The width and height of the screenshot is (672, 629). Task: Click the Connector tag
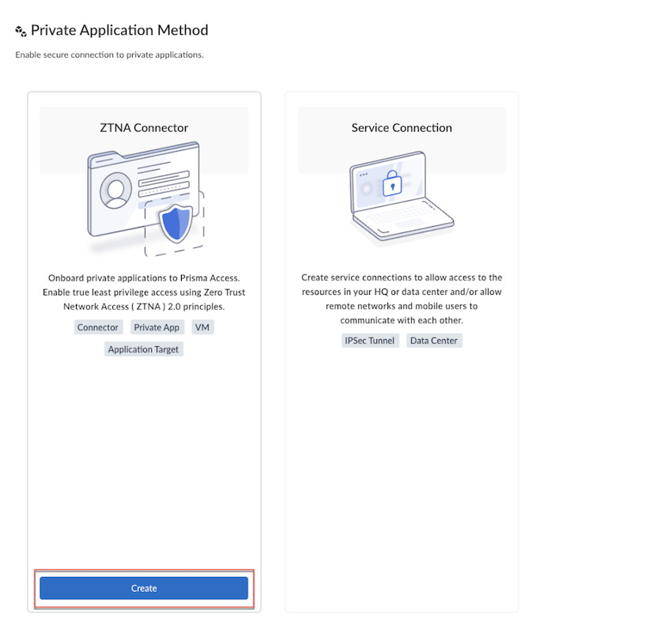point(98,327)
